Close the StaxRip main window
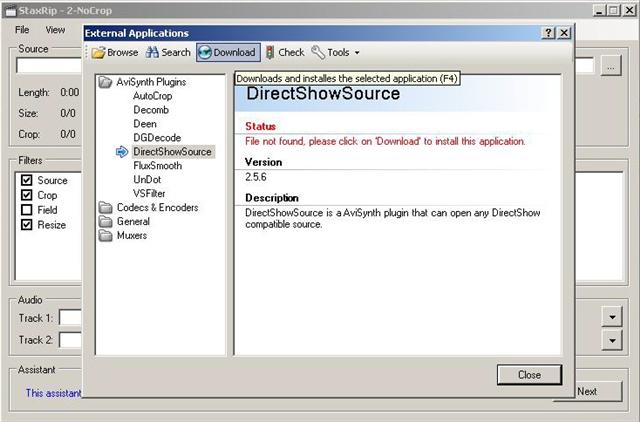 tap(629, 11)
